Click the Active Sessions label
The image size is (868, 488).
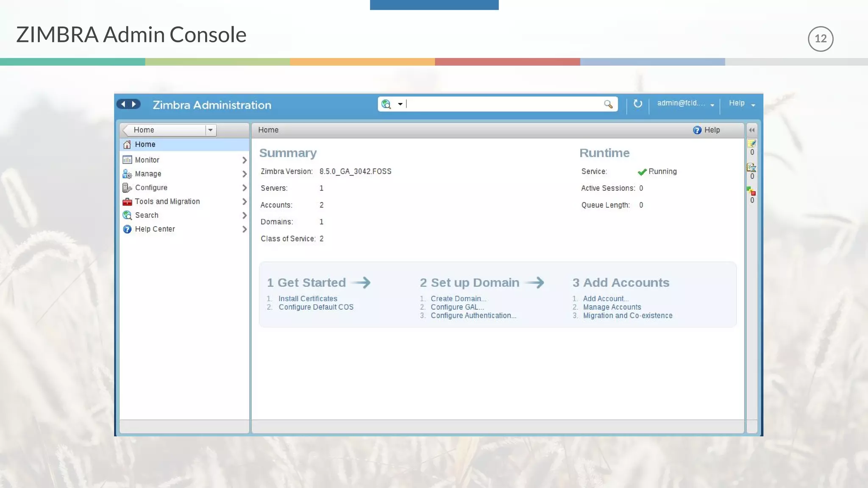click(608, 188)
